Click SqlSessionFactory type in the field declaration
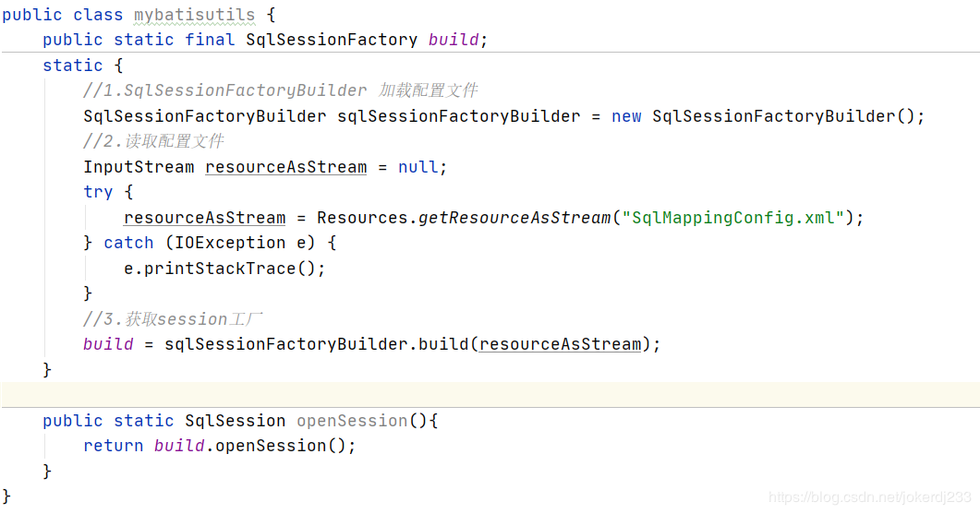The height and width of the screenshot is (514, 980). tap(332, 40)
